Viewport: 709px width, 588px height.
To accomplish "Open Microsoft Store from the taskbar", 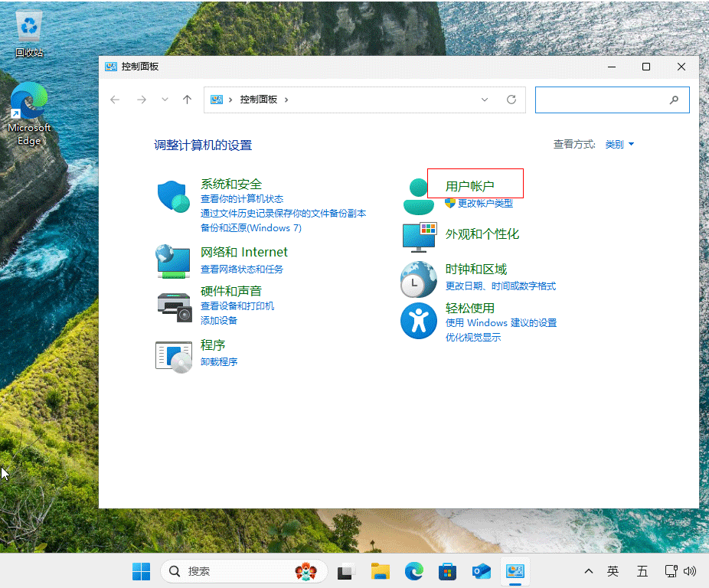I will click(x=447, y=571).
